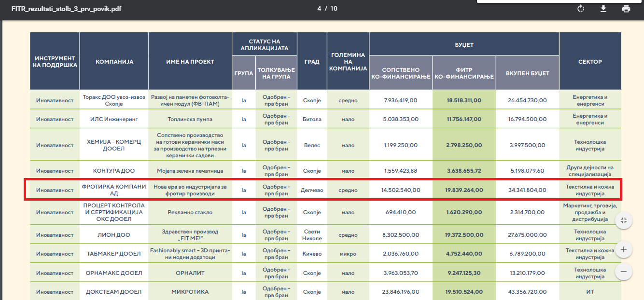Click company size микро
The height and width of the screenshot is (300, 644).
tap(348, 254)
